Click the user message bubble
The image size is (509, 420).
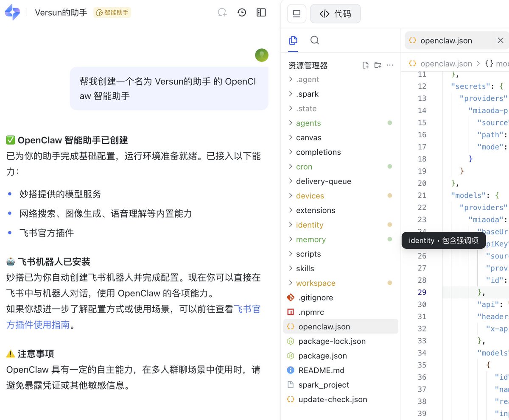pos(169,89)
